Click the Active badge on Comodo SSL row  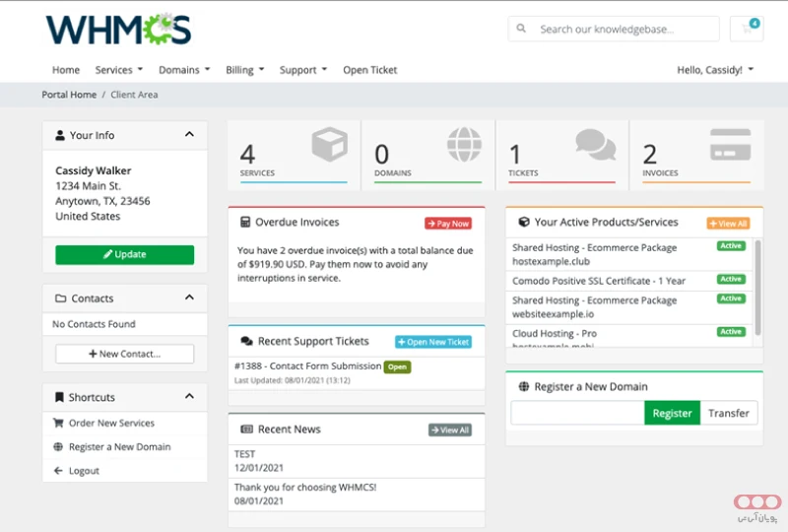[x=731, y=279]
